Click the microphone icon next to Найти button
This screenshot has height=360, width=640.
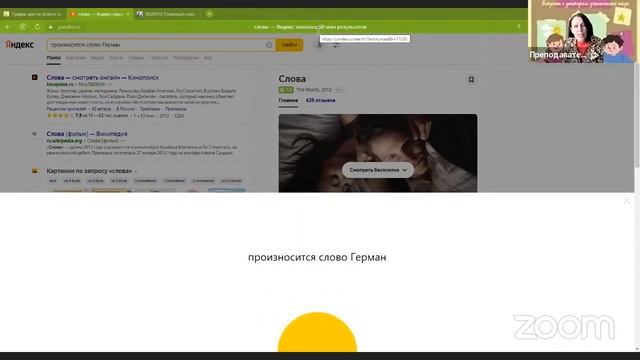pos(320,44)
